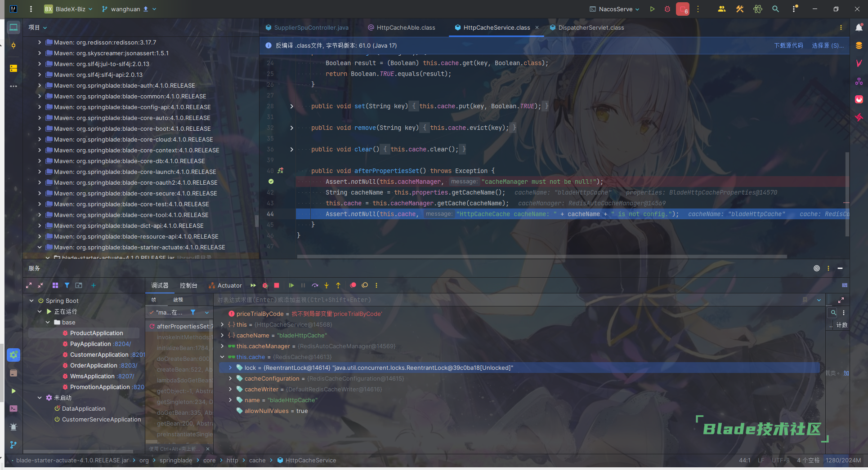This screenshot has width=868, height=470.
Task: Step out of the current method
Action: [x=338, y=285]
